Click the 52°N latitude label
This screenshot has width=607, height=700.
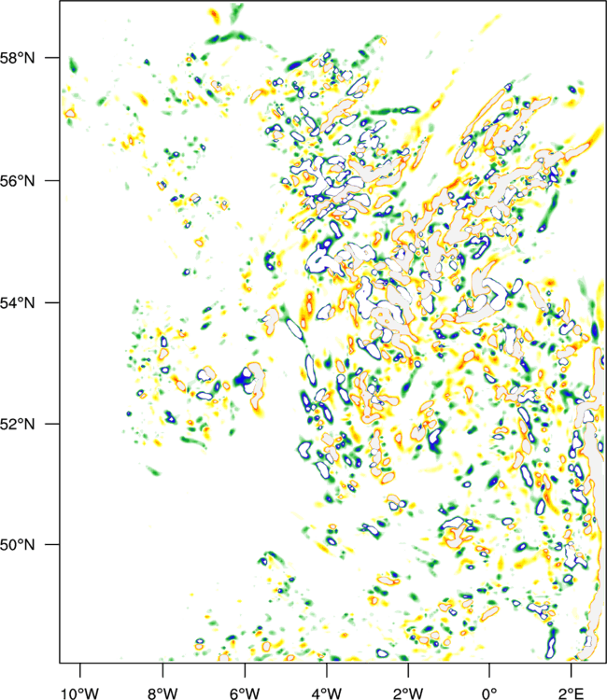(18, 424)
